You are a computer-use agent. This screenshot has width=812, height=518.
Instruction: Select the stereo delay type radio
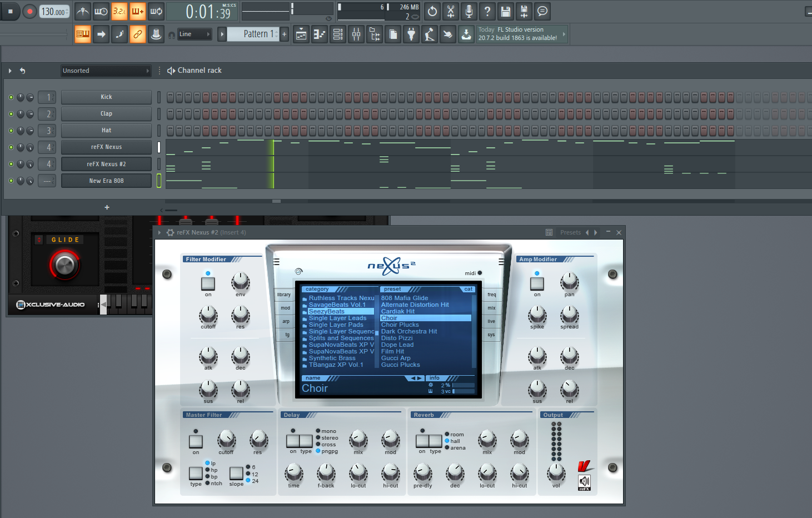tap(318, 437)
